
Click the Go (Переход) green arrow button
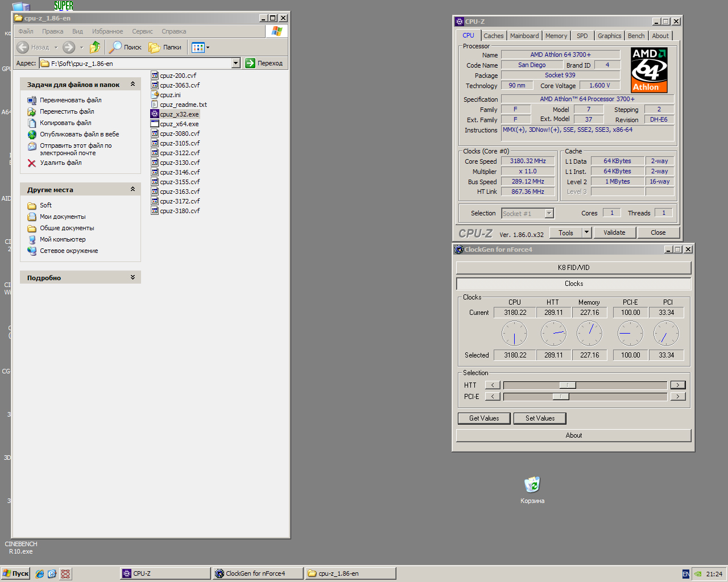point(250,63)
